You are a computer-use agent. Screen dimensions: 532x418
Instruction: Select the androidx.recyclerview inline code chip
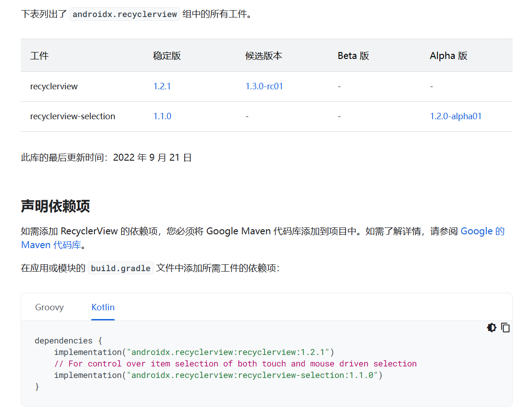click(x=124, y=14)
